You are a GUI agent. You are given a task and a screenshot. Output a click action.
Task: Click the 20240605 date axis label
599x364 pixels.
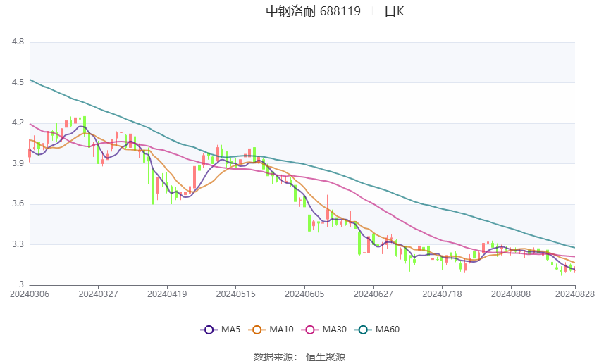click(x=304, y=294)
